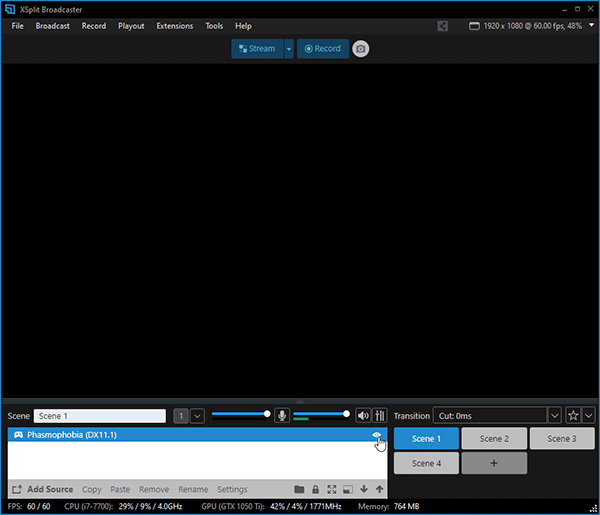Click the FPS 60 / 60 status

pos(29,507)
